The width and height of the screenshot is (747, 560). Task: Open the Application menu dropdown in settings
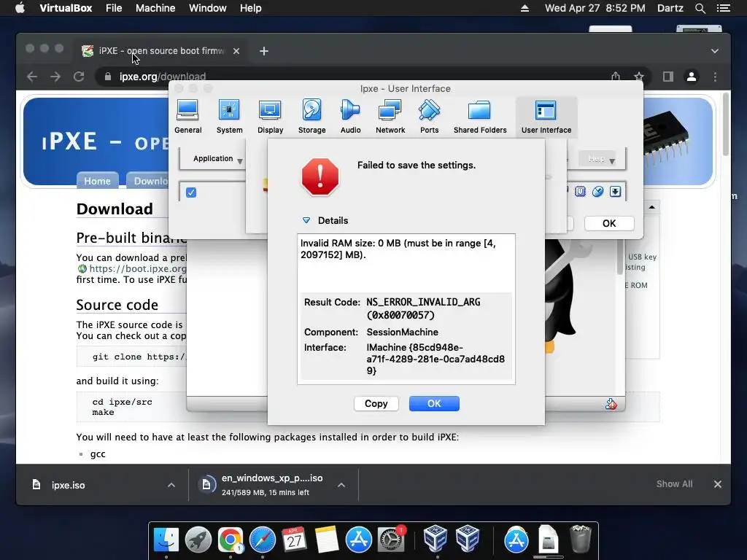(x=217, y=158)
